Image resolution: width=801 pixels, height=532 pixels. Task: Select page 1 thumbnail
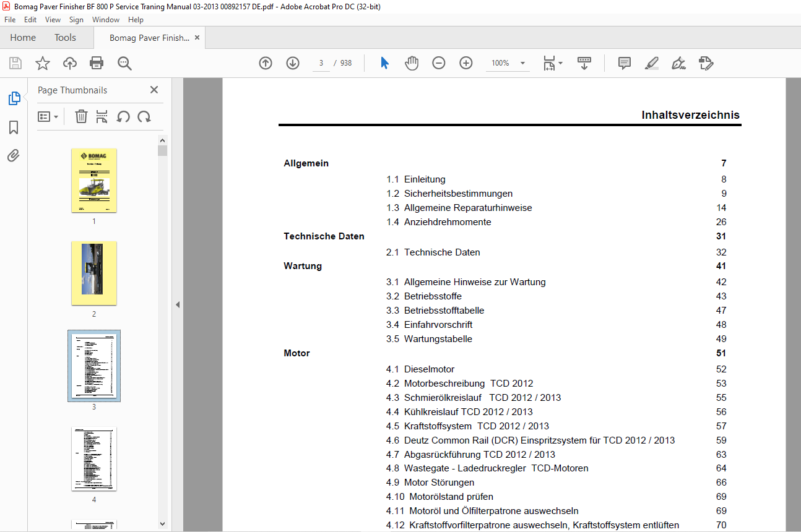click(94, 181)
